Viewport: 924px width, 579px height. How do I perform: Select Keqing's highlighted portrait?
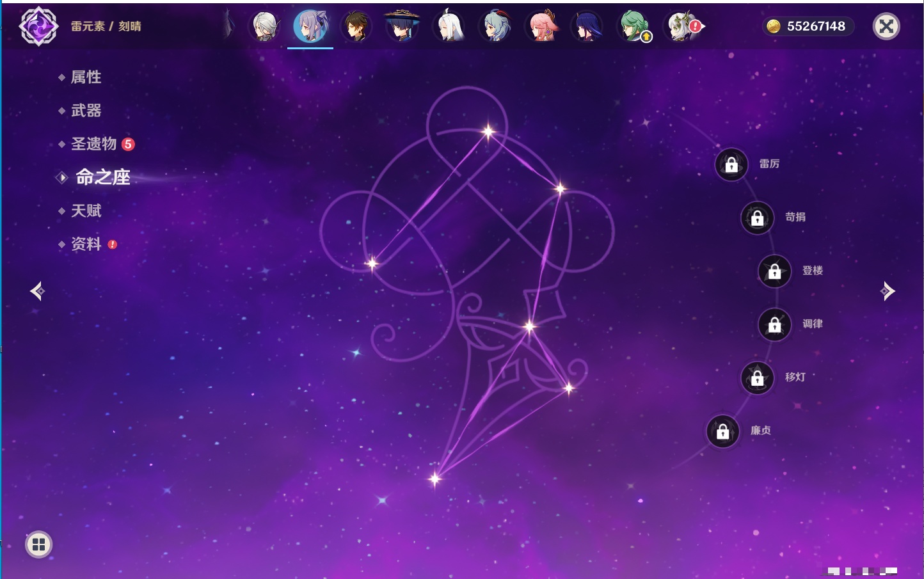(x=310, y=26)
